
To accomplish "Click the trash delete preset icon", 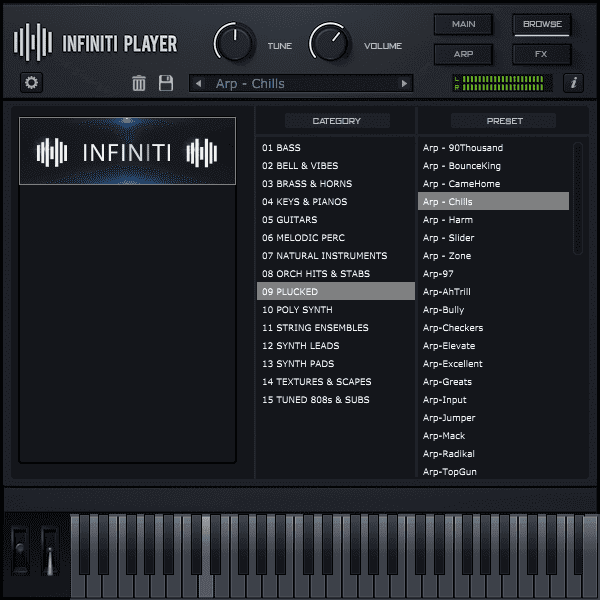I will [139, 83].
